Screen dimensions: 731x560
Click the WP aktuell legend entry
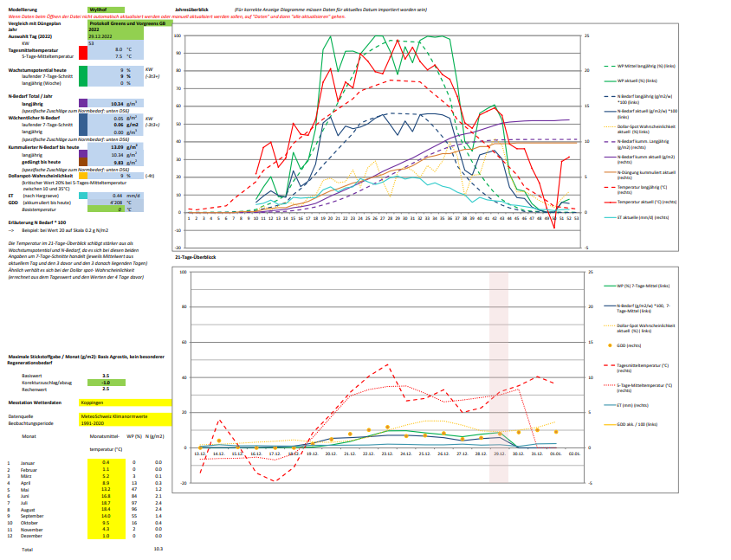tap(631, 80)
